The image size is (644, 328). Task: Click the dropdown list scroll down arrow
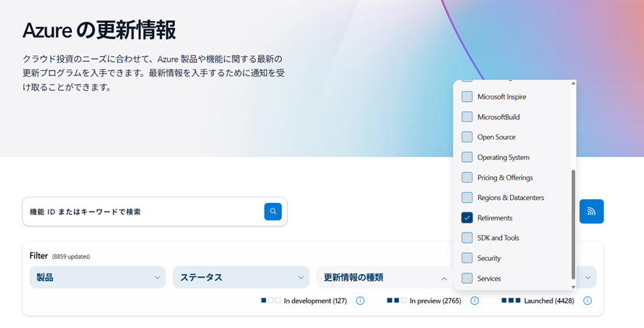coord(573,287)
